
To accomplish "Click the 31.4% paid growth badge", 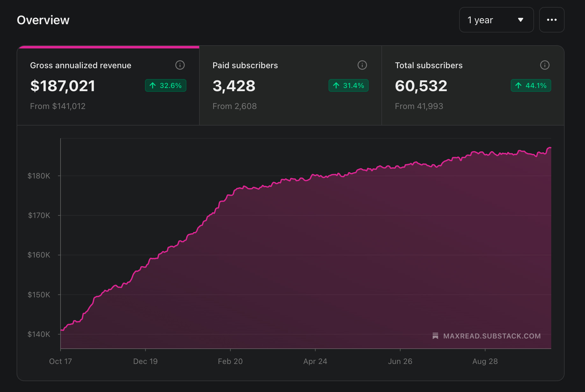I will click(x=349, y=85).
